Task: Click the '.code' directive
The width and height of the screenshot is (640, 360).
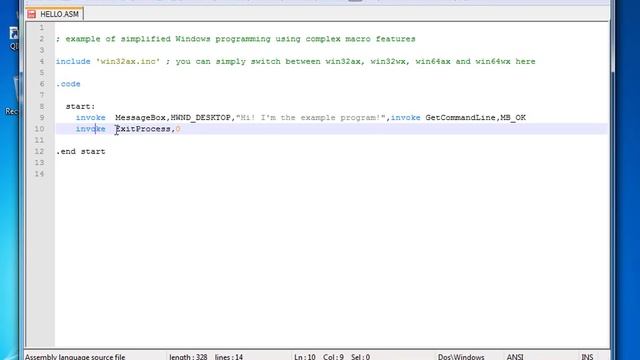Action: (x=68, y=84)
